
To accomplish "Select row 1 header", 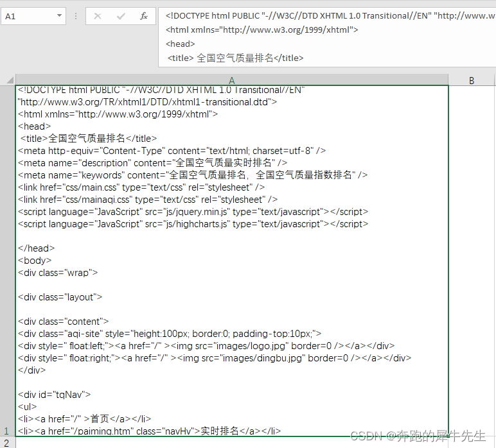I will (7, 261).
